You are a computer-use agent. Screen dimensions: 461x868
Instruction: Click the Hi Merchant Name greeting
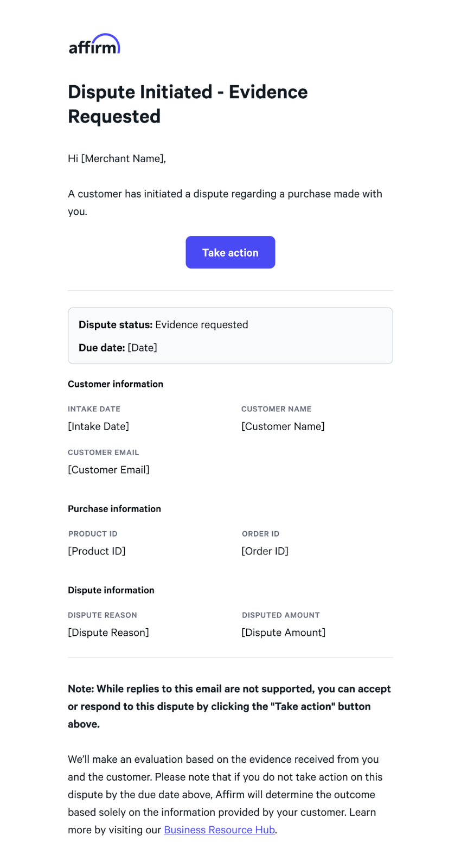(x=117, y=158)
